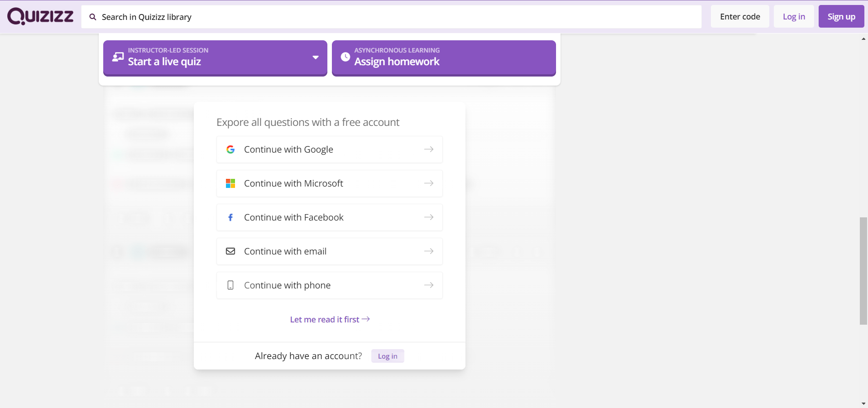Click the Facebook logo icon

230,217
